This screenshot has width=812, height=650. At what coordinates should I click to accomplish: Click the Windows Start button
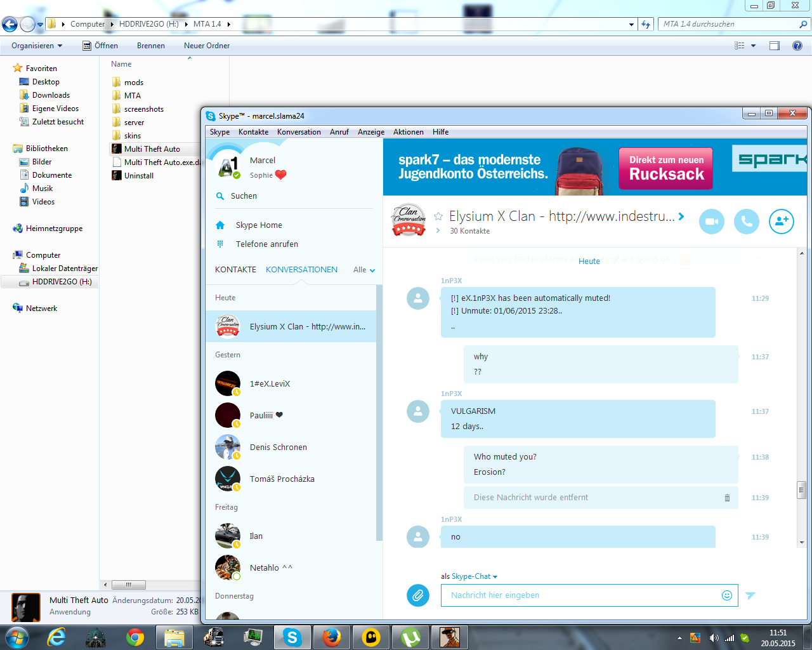point(16,637)
